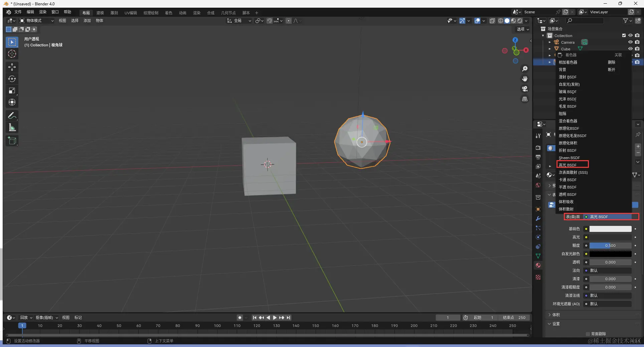Open the Physics properties tab icon

(538, 237)
